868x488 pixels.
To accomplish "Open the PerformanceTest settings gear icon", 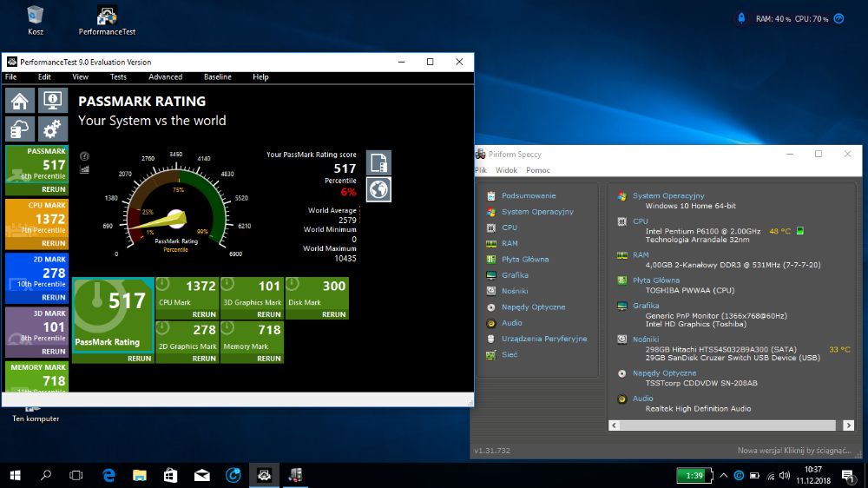I will pos(53,129).
